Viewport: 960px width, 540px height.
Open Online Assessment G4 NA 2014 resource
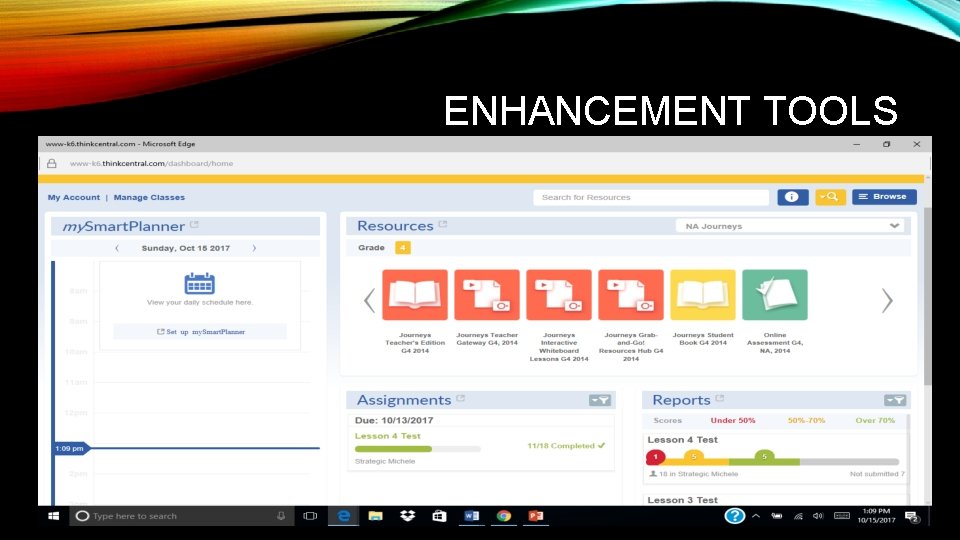coord(774,294)
